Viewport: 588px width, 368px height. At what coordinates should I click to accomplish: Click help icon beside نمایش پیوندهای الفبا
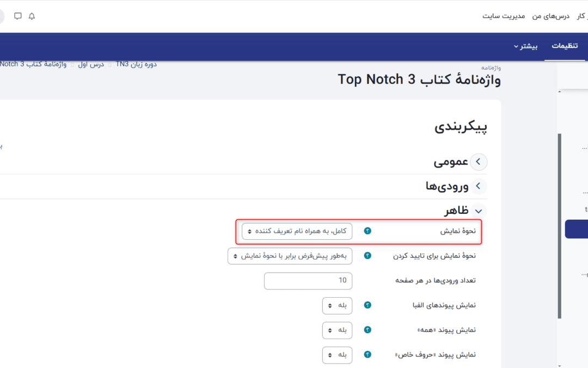coord(367,305)
